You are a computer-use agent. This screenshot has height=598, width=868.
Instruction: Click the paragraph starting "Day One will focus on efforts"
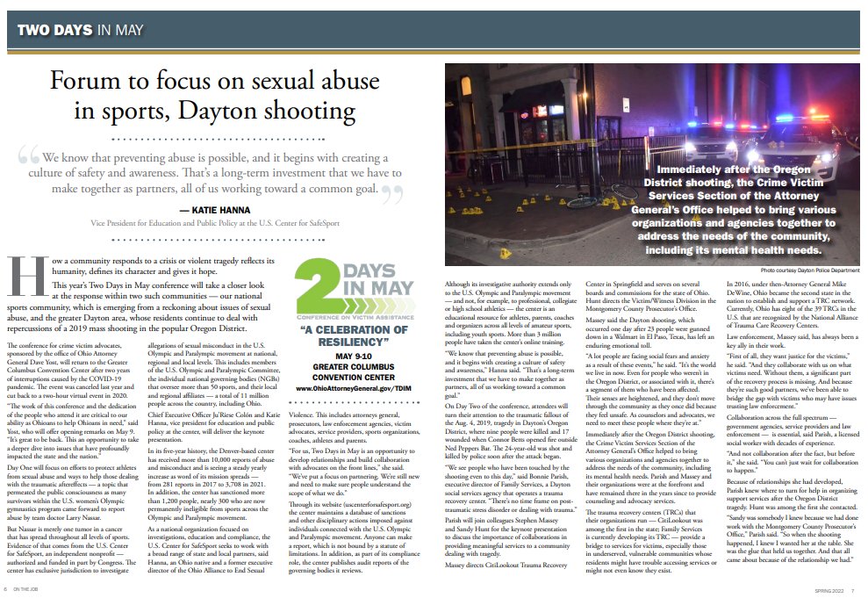pyautogui.click(x=73, y=493)
